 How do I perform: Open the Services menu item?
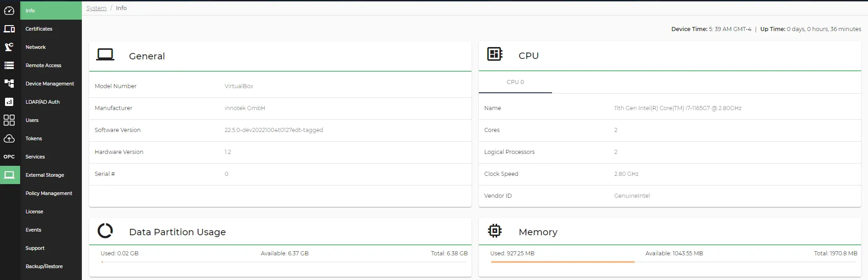click(x=51, y=157)
